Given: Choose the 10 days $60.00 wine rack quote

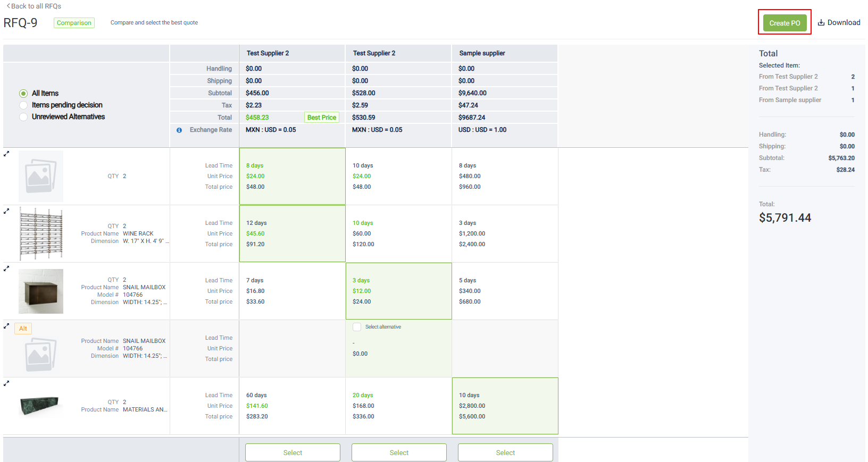Looking at the screenshot, I should 399,233.
